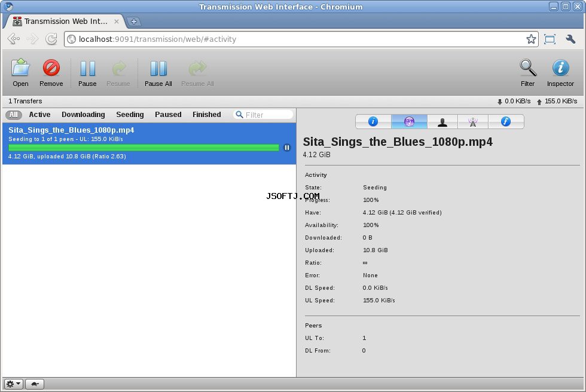Screen dimensions: 586x392
Task: Show All transfers filter
Action: click(x=13, y=115)
